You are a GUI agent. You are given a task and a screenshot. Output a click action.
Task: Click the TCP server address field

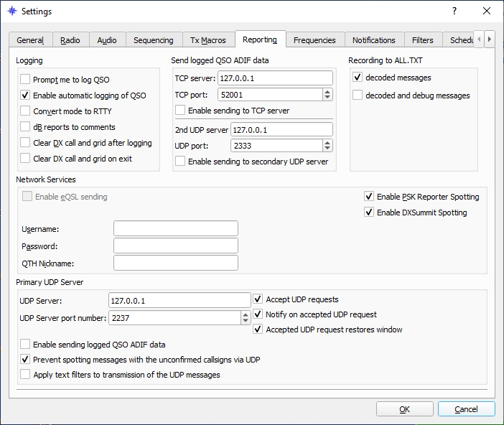click(x=275, y=78)
